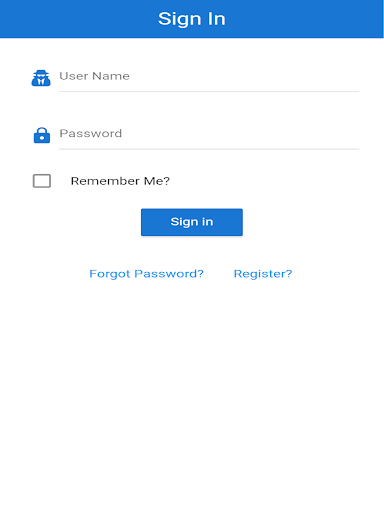Tick the Remember Me checkbox
The width and height of the screenshot is (384, 512).
click(42, 181)
